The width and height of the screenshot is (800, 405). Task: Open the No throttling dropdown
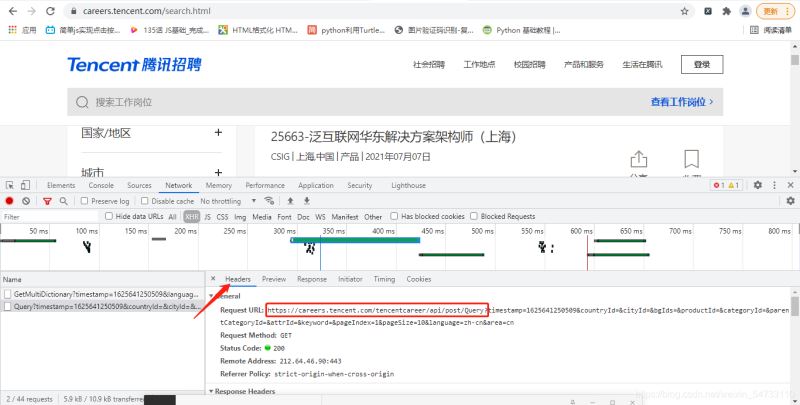click(x=228, y=201)
